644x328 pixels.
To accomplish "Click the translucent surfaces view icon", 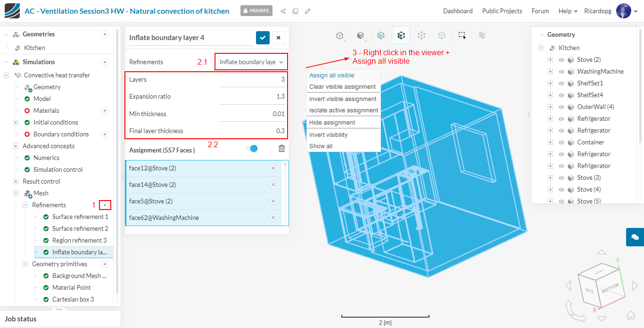I will 381,35.
